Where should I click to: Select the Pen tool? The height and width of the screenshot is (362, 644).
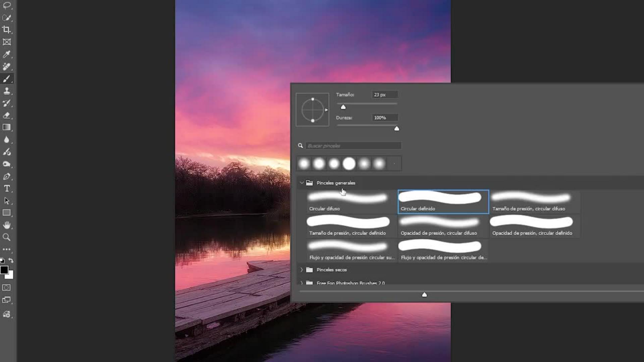6,176
